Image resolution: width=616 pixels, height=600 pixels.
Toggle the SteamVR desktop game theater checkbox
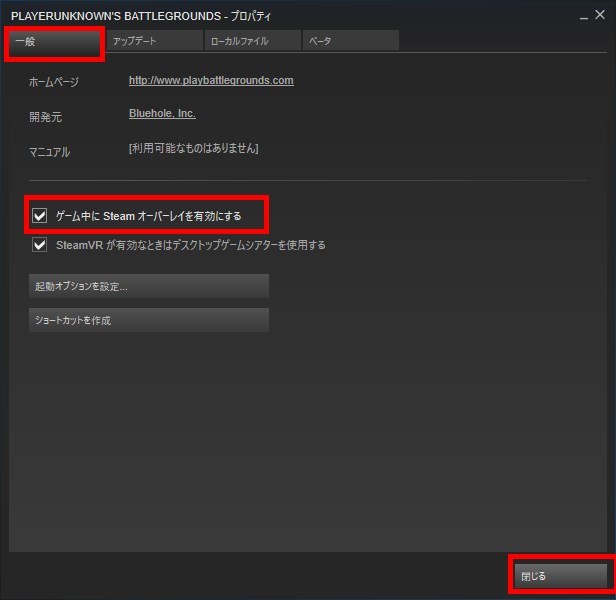[x=40, y=245]
